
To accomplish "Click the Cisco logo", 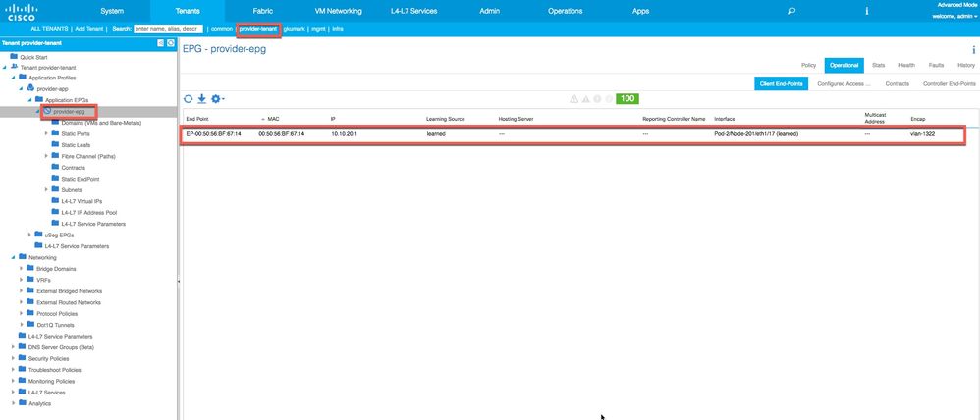I will pos(22,12).
